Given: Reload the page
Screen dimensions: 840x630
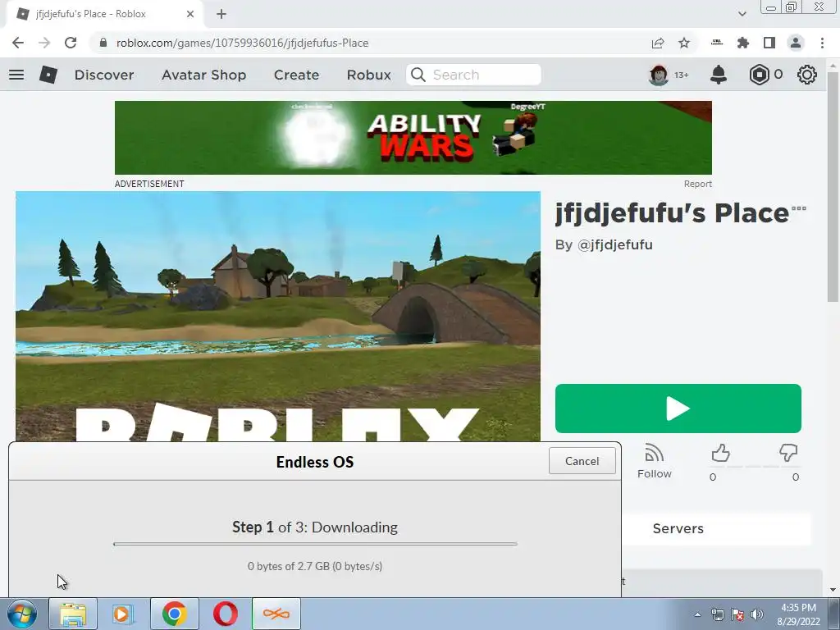Looking at the screenshot, I should (x=71, y=43).
